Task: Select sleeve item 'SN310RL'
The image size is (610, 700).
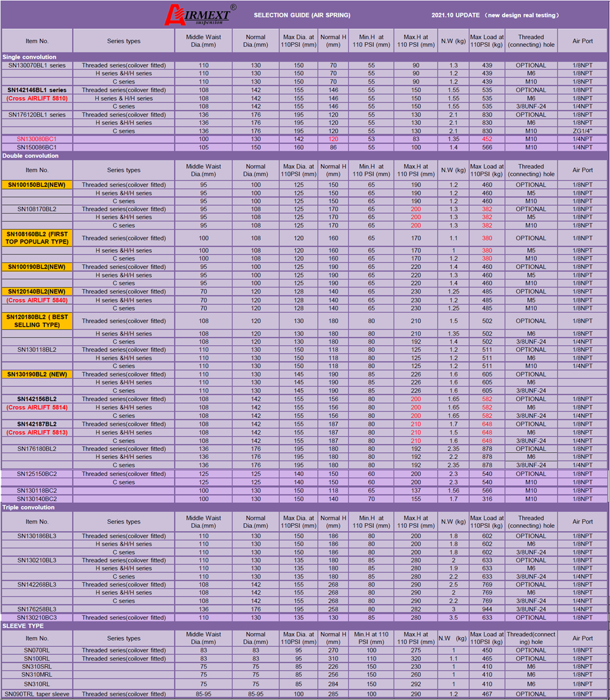Action: (37, 684)
